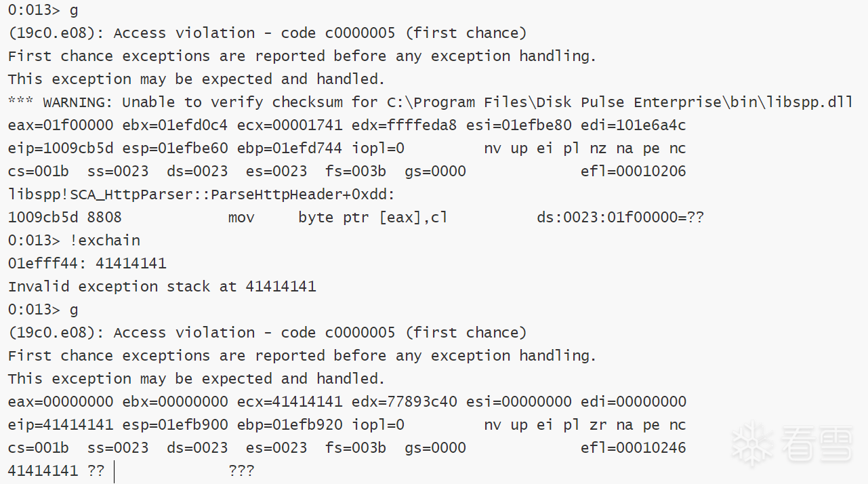Click the !exchain command text
This screenshot has width=868, height=484.
tap(105, 240)
